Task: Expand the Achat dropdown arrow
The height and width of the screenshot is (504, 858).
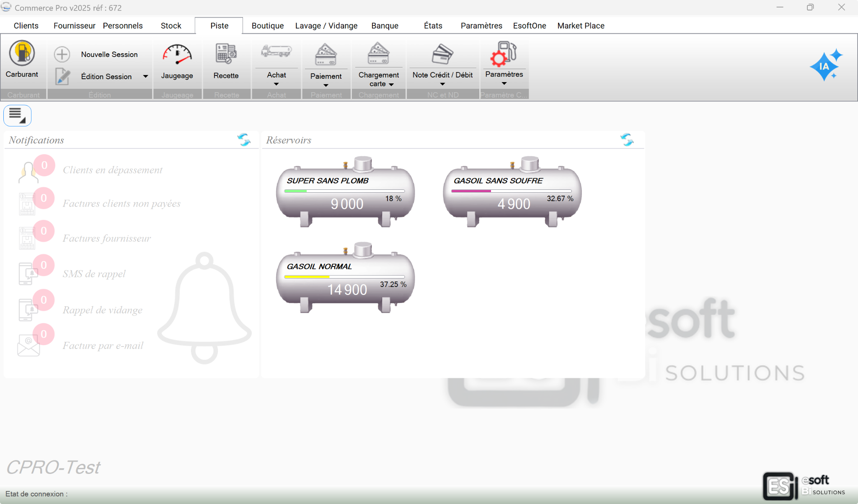Action: (276, 84)
